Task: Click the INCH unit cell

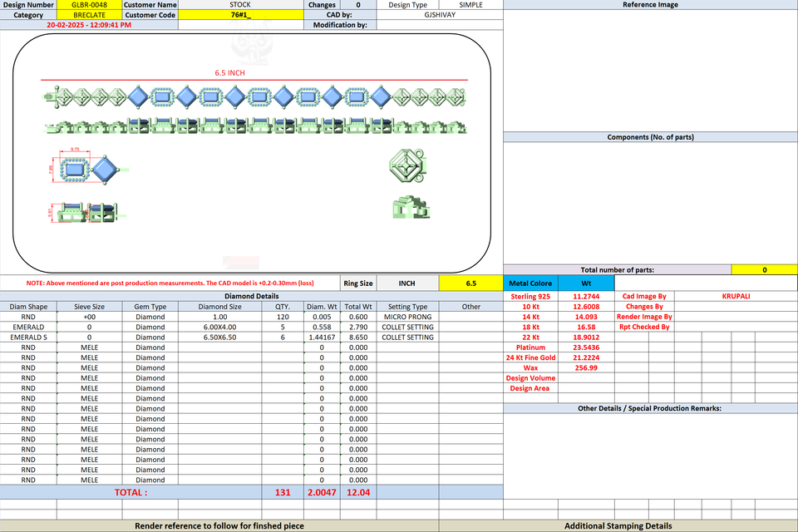Action: tap(407, 283)
